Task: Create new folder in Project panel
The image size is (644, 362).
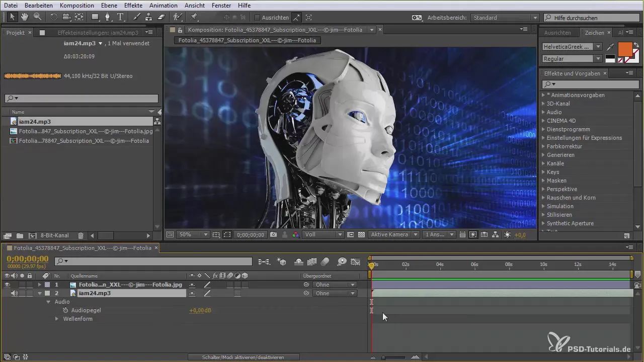Action: pyautogui.click(x=20, y=235)
